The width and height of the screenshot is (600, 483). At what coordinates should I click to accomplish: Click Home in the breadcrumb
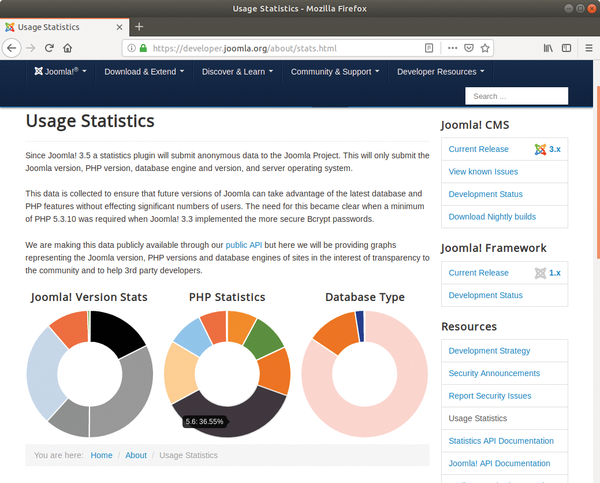pos(101,455)
